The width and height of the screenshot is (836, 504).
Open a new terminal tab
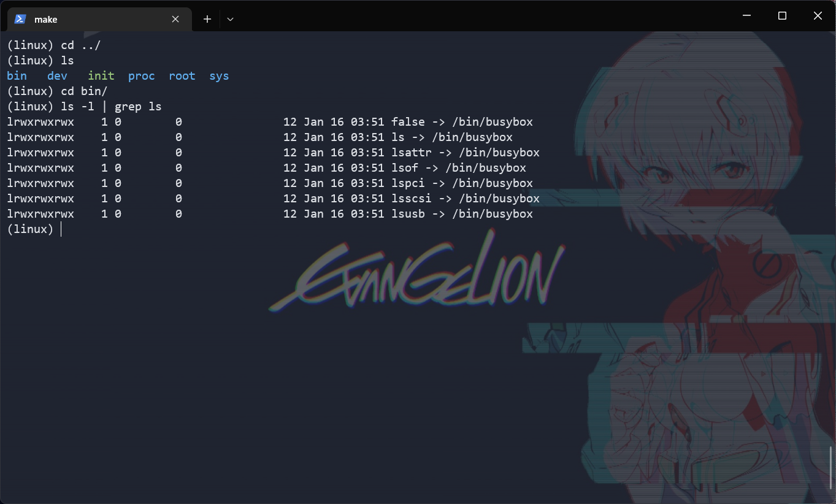point(207,19)
